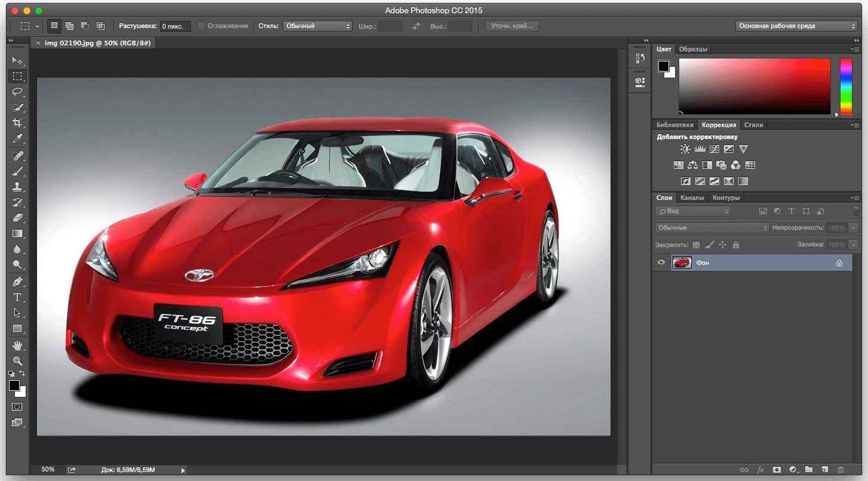This screenshot has width=868, height=481.
Task: Add a Brightness/Contrast adjustment
Action: (685, 149)
